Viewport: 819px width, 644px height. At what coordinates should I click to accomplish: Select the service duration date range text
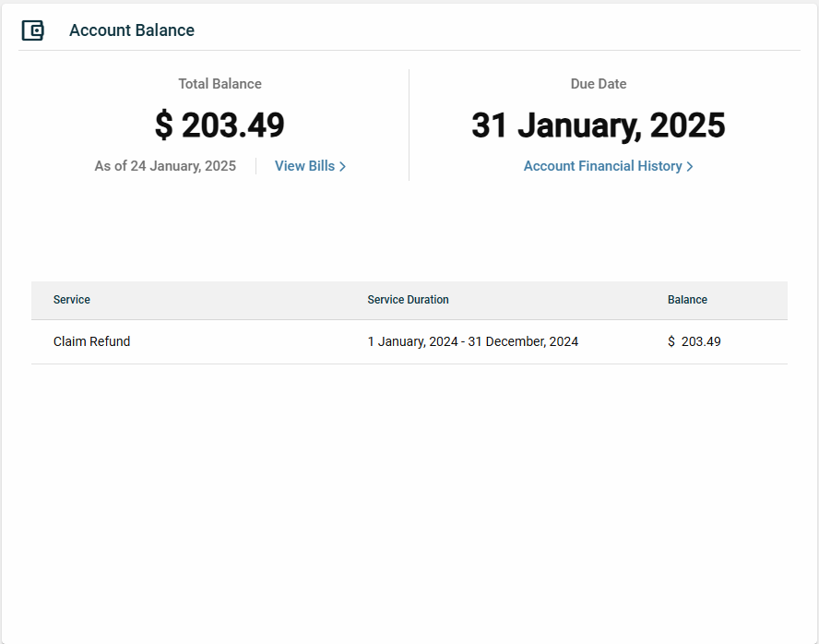tap(473, 341)
